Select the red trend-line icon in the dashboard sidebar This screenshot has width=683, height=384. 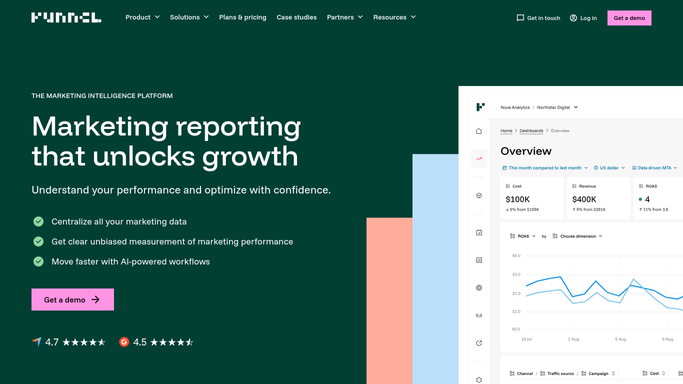(479, 159)
